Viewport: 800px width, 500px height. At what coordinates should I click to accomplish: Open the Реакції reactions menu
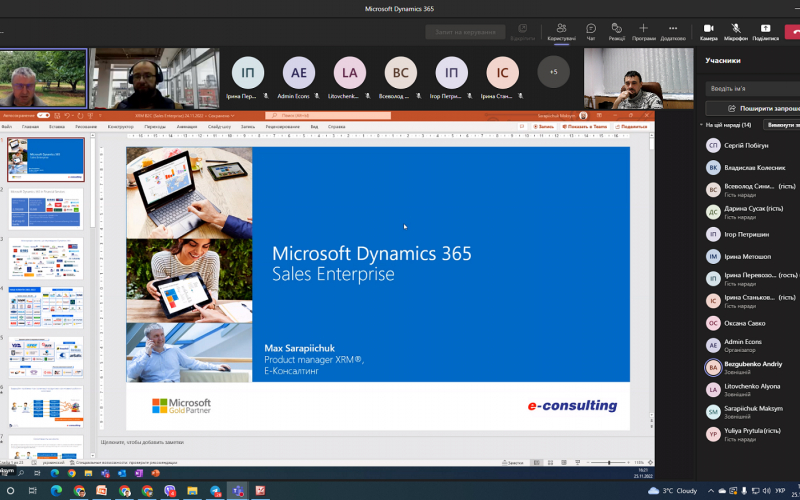click(616, 32)
